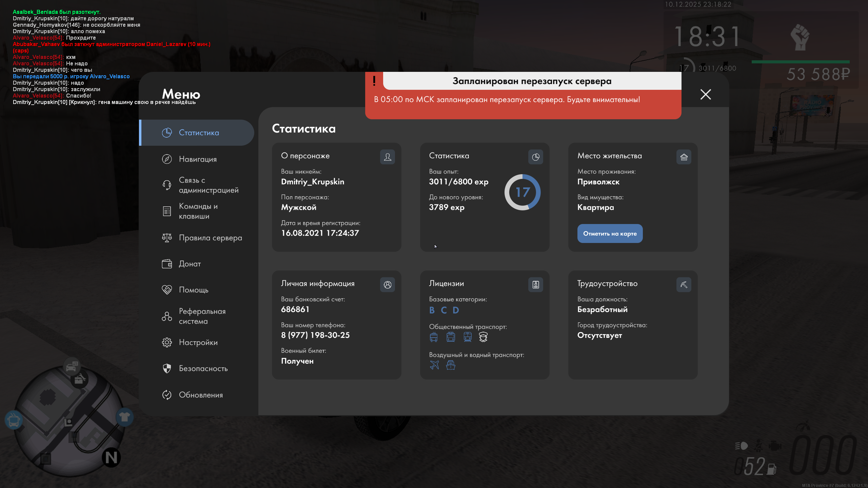Click the person icon in О персонаже card
The image size is (868, 488).
tap(387, 157)
